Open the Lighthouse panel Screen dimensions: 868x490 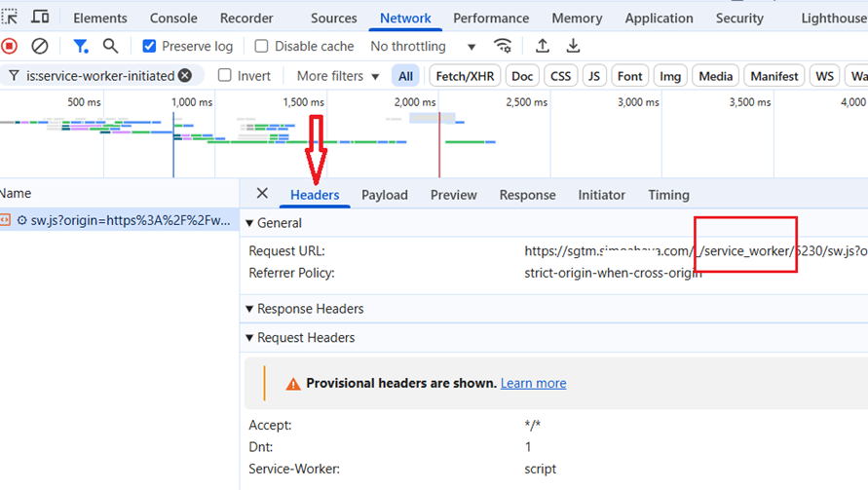click(x=834, y=19)
